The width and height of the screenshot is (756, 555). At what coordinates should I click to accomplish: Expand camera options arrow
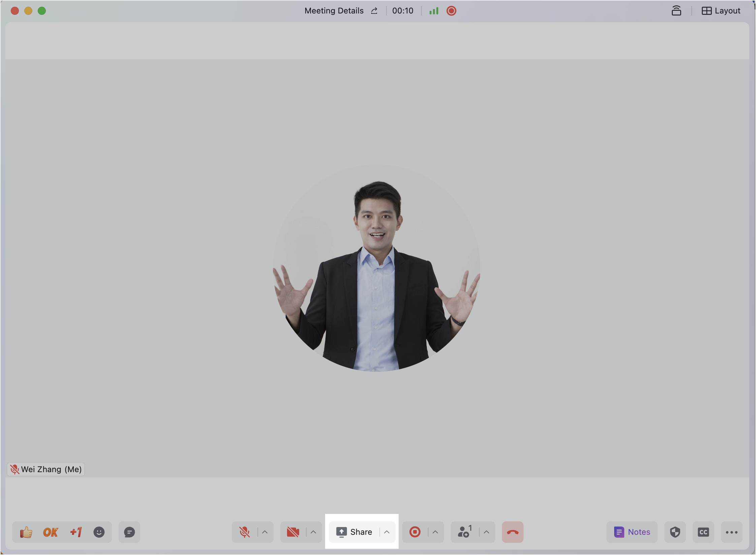(x=313, y=532)
